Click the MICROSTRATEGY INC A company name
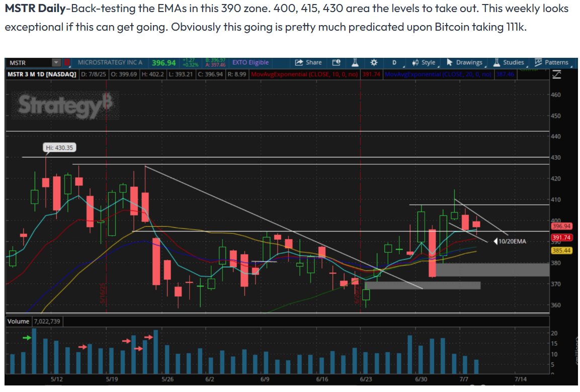The height and width of the screenshot is (392, 580). tap(110, 62)
